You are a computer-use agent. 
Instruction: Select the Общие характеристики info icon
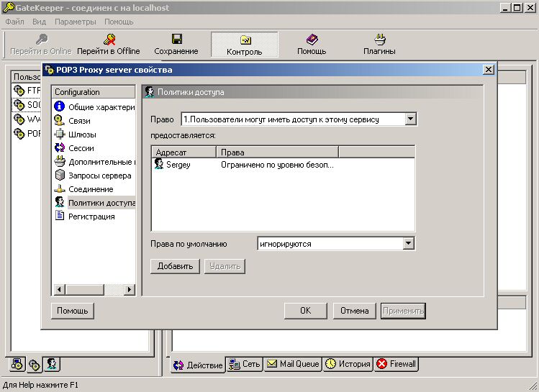[x=60, y=106]
